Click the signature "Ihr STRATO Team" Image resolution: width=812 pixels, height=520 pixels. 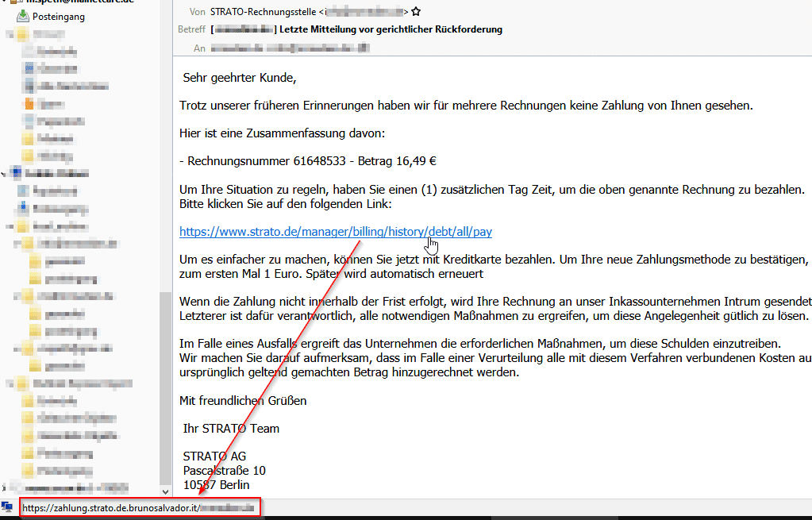[231, 429]
